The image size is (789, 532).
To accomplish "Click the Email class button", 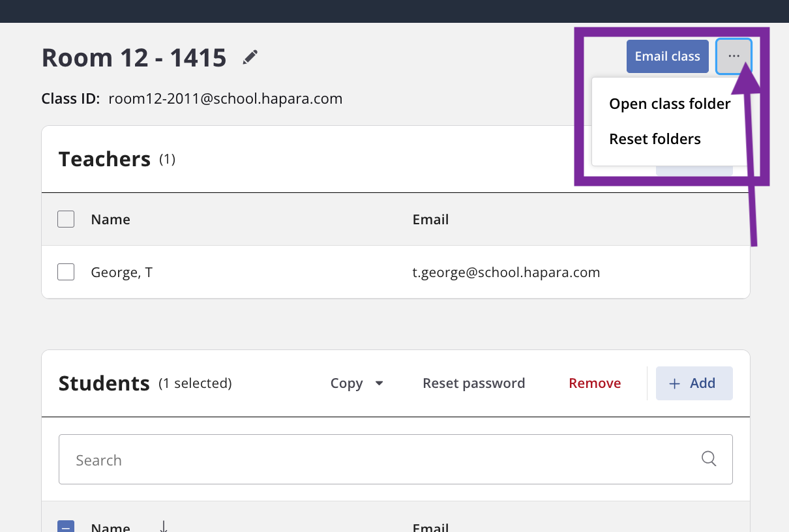I will pyautogui.click(x=667, y=56).
